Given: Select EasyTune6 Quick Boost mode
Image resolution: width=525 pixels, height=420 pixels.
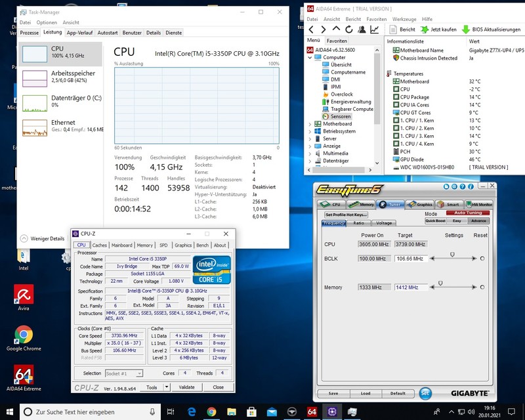Looking at the screenshot, I should 436,220.
